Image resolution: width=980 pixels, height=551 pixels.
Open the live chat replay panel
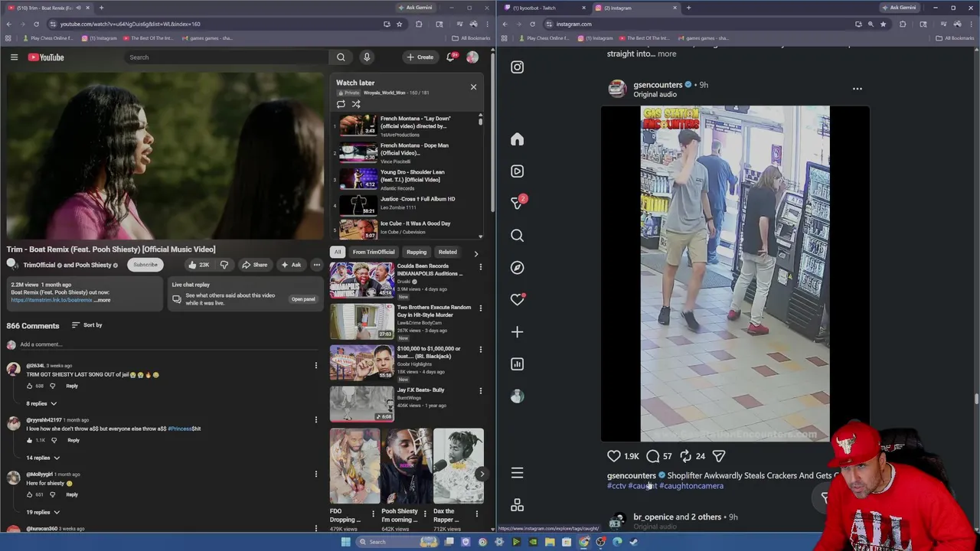tap(302, 299)
